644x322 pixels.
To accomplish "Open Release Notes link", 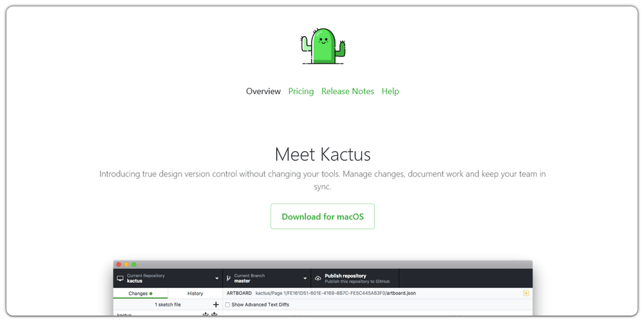I will 348,91.
